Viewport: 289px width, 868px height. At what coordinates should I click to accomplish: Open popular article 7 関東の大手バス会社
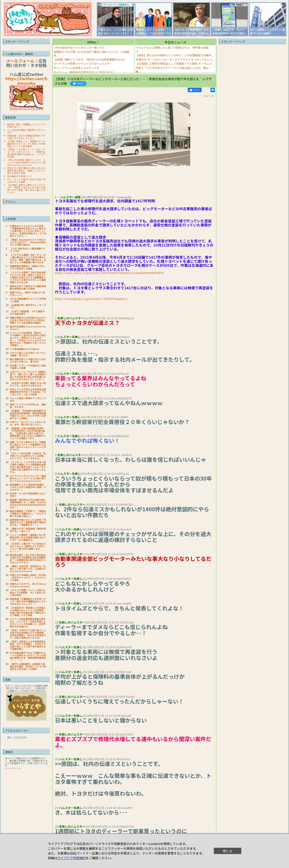[28, 288]
